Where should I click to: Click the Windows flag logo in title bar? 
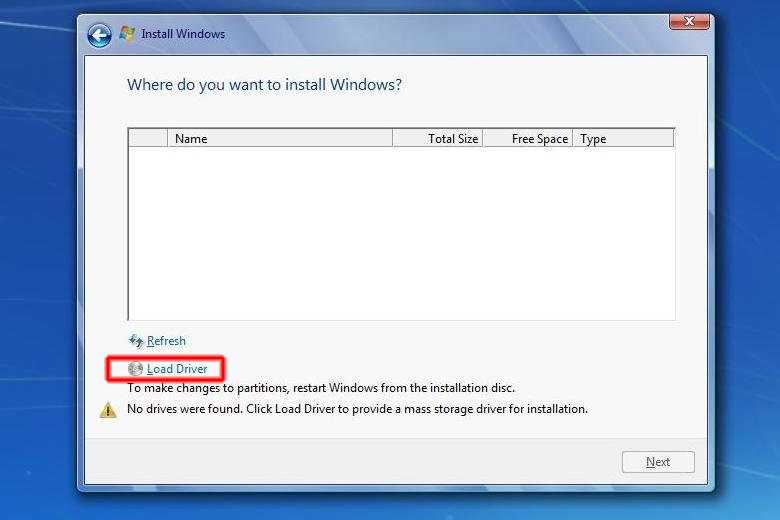tap(127, 33)
